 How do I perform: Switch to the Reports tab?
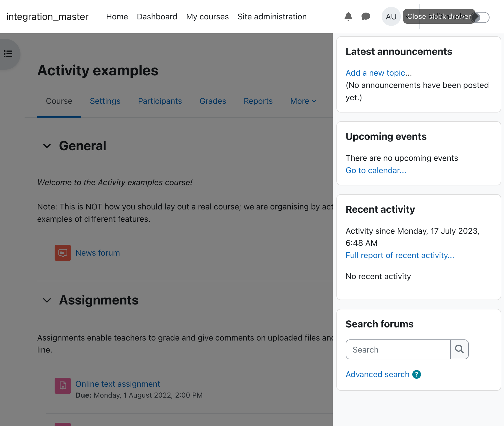[258, 101]
